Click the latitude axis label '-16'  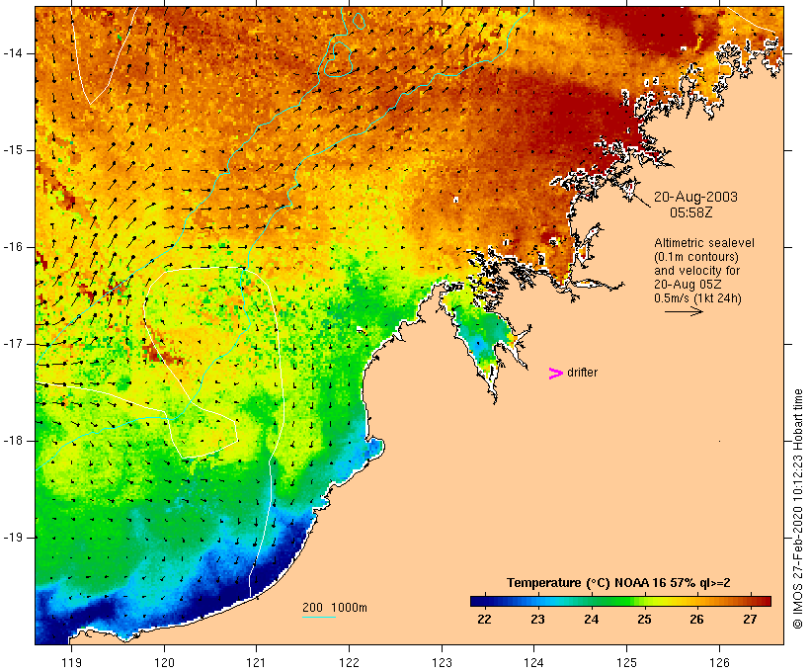tap(13, 247)
